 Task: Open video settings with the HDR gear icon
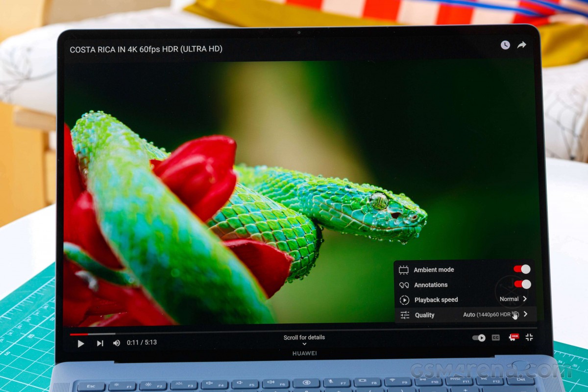pyautogui.click(x=514, y=338)
